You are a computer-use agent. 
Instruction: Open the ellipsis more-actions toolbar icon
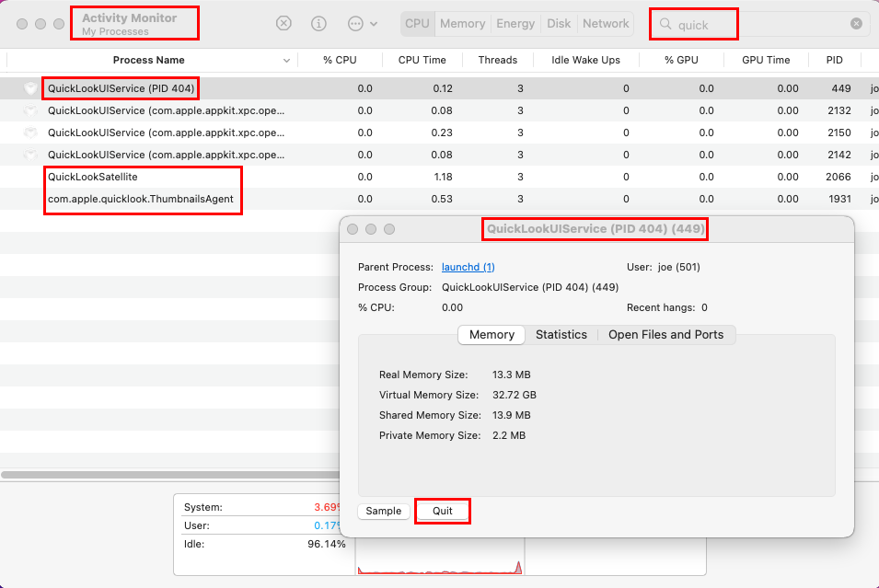point(355,24)
